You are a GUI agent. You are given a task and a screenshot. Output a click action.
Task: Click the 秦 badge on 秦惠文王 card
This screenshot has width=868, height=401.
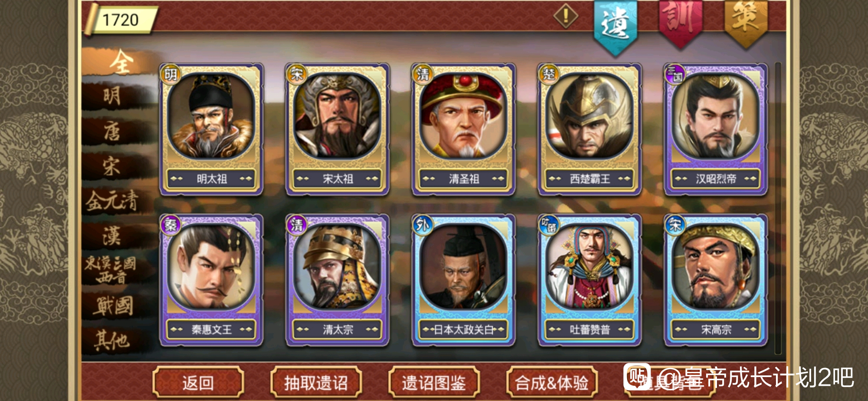coord(171,225)
